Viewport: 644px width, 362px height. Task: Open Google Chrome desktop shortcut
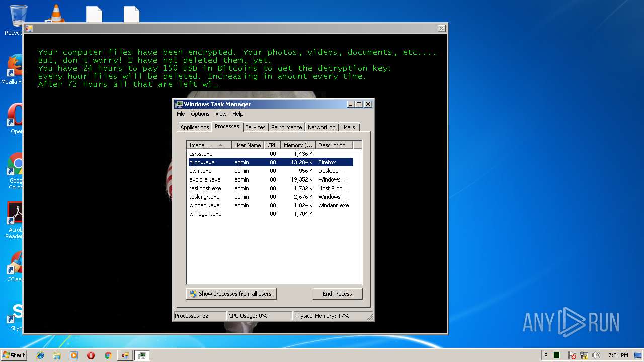(15, 171)
